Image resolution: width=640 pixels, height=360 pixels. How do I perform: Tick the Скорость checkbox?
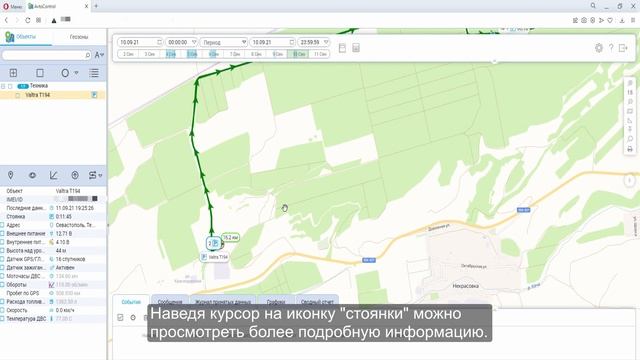[2, 310]
